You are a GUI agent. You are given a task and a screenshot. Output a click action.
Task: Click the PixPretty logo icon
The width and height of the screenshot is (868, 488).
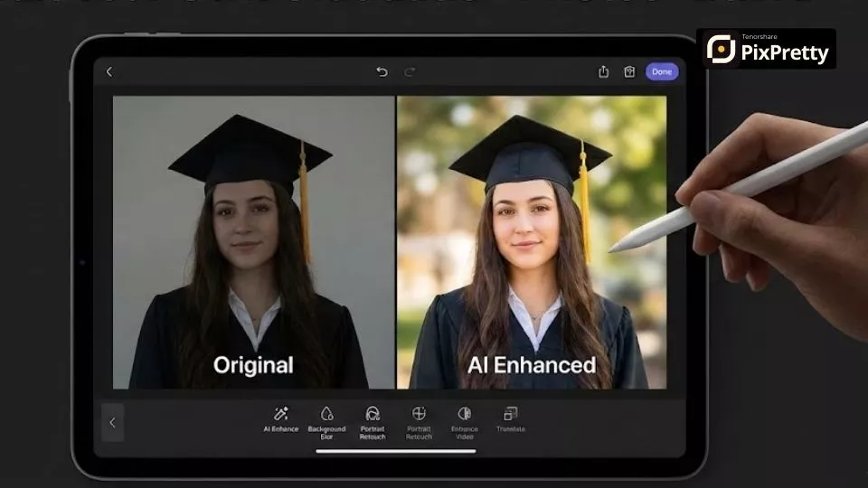[x=721, y=49]
